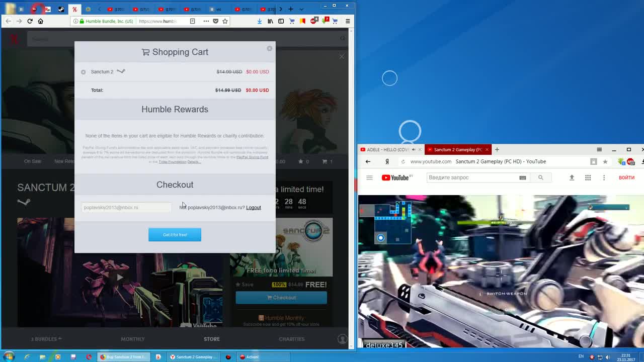Open the Windows Start menu
The width and height of the screenshot is (644, 362).
coord(9,357)
